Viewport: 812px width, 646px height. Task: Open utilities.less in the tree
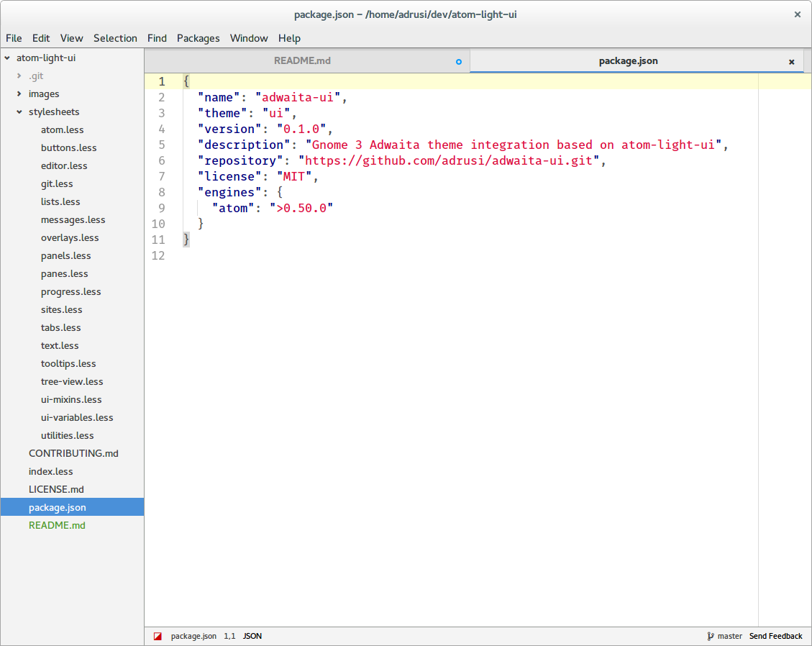click(x=68, y=436)
